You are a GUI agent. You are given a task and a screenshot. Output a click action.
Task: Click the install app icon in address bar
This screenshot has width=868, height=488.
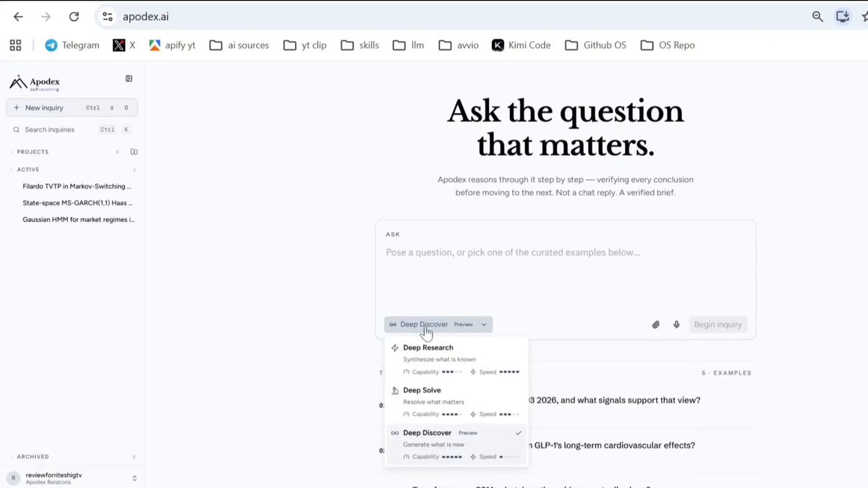(x=843, y=17)
